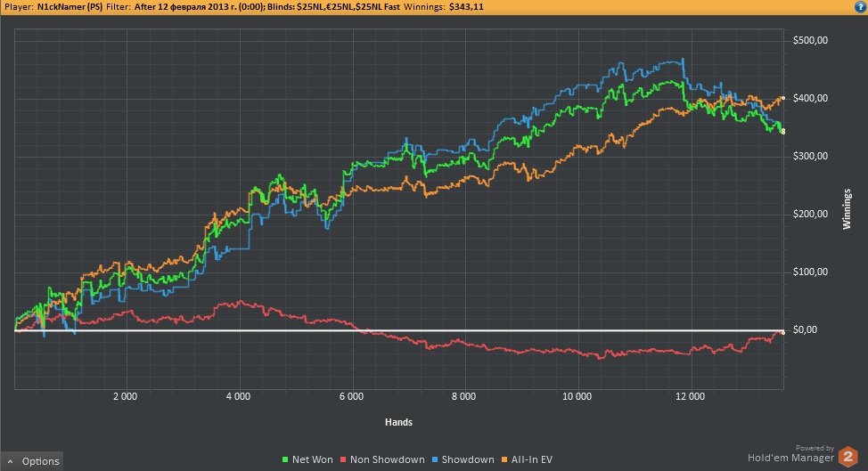
Task: Click the Options panel chevron arrow
Action: [x=11, y=461]
